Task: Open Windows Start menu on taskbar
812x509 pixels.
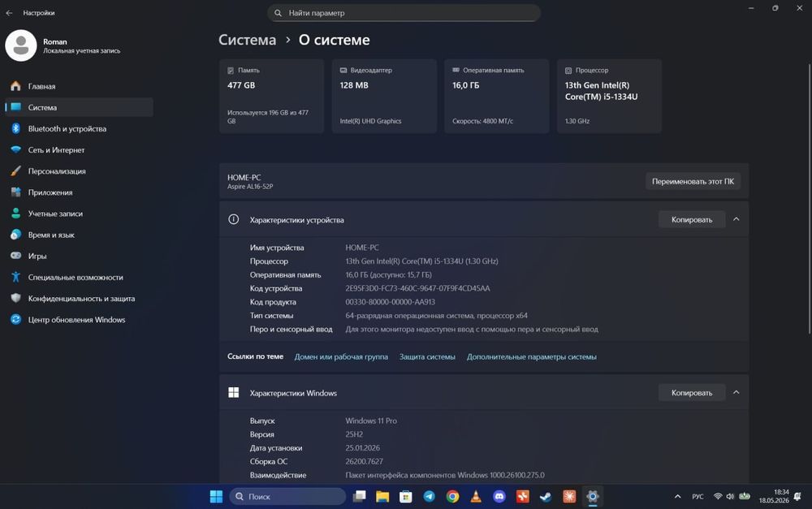Action: click(216, 497)
